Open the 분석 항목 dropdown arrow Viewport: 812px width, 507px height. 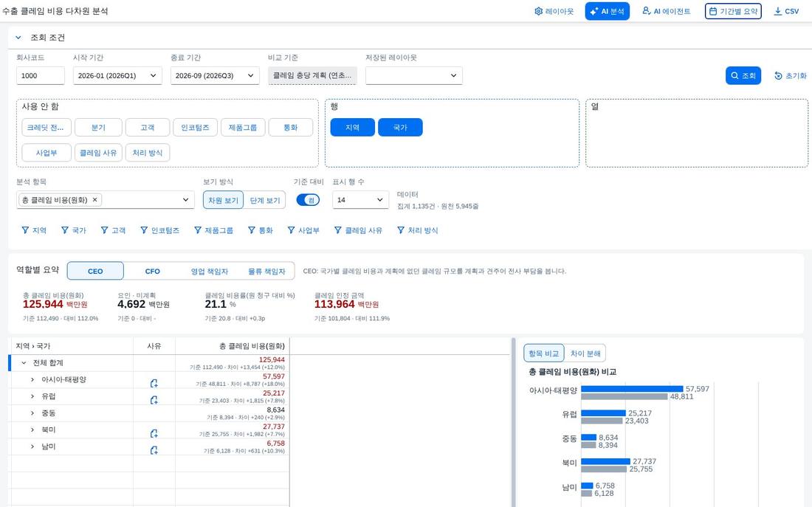coord(185,200)
